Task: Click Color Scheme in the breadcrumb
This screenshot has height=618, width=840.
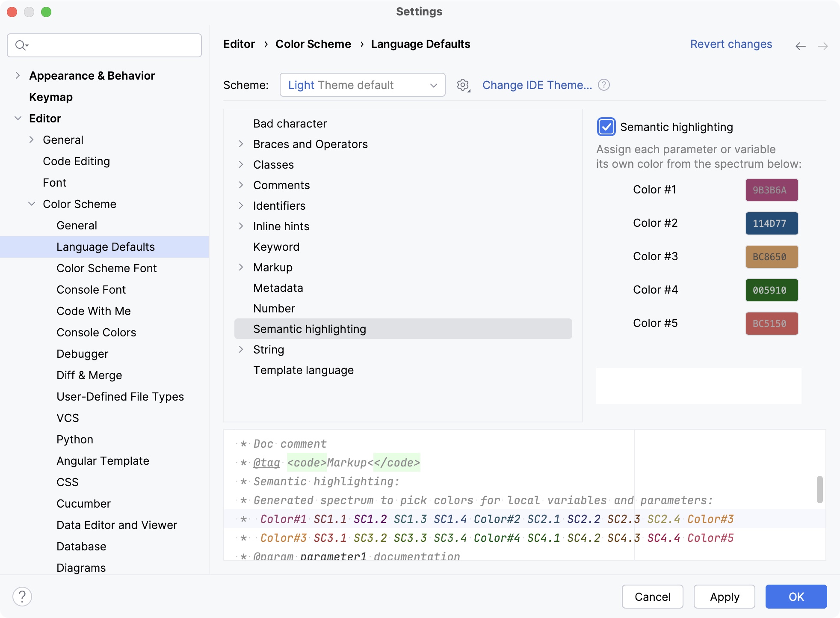Action: [313, 44]
